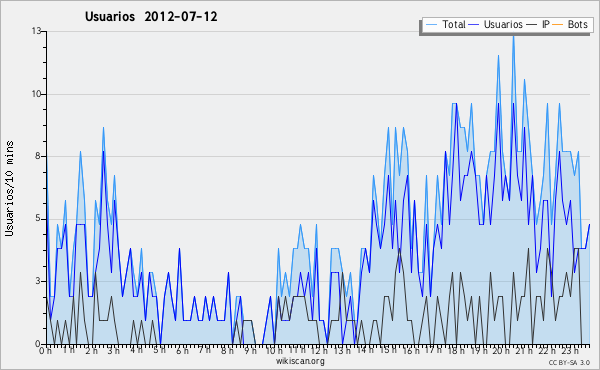Click the x-axis label '6 h'

183,351
